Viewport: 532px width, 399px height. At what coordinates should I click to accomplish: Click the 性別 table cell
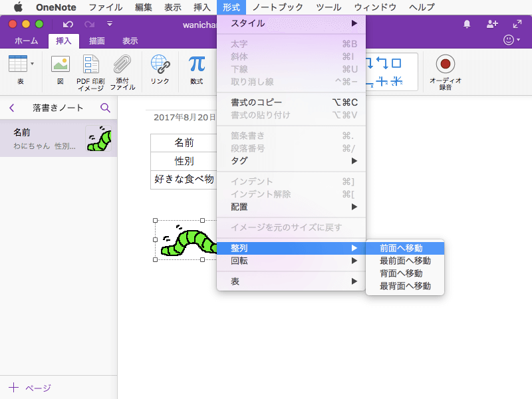tap(184, 161)
